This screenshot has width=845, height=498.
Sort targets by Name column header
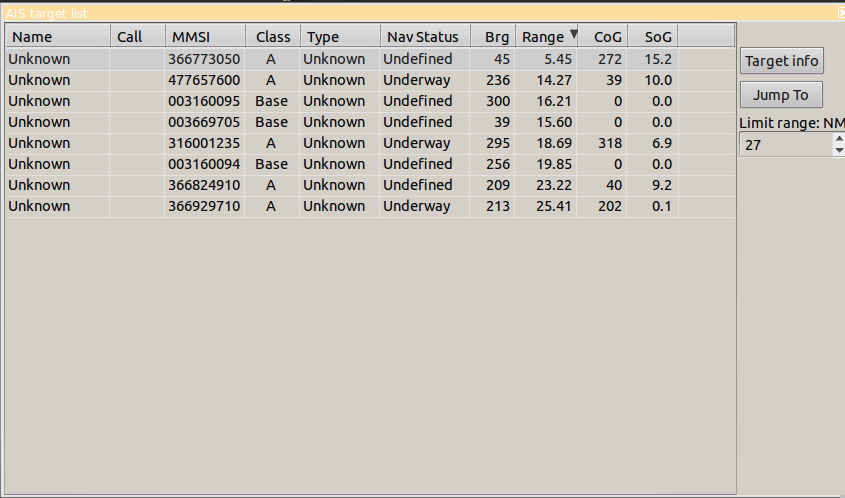pyautogui.click(x=57, y=37)
